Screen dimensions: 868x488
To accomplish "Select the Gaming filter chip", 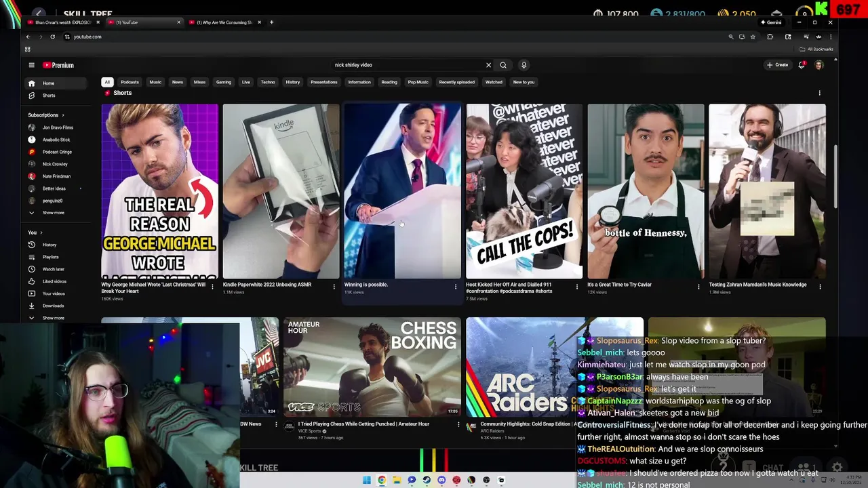I will coord(224,82).
